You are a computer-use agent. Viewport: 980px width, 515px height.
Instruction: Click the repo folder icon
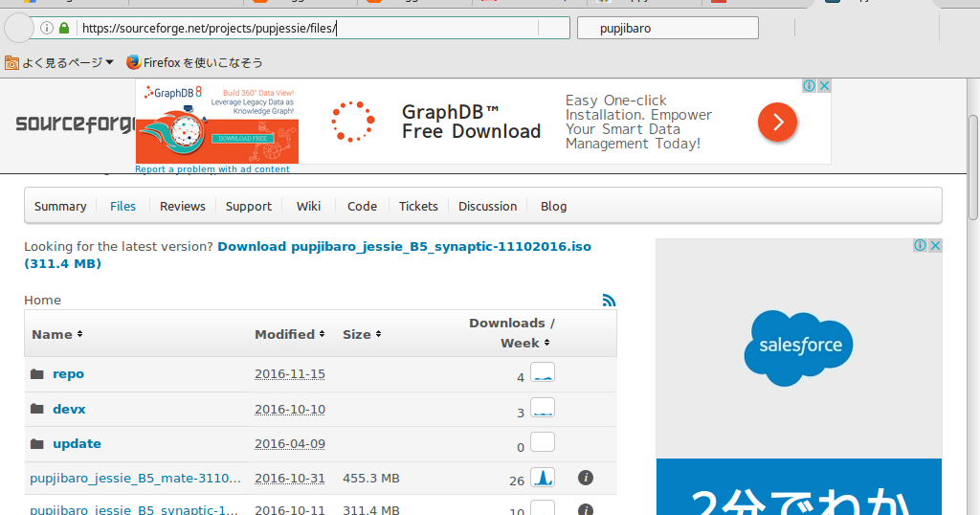coord(37,373)
